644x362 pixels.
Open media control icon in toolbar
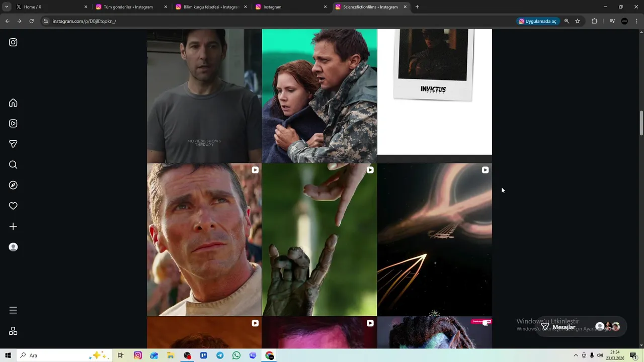pos(612,21)
